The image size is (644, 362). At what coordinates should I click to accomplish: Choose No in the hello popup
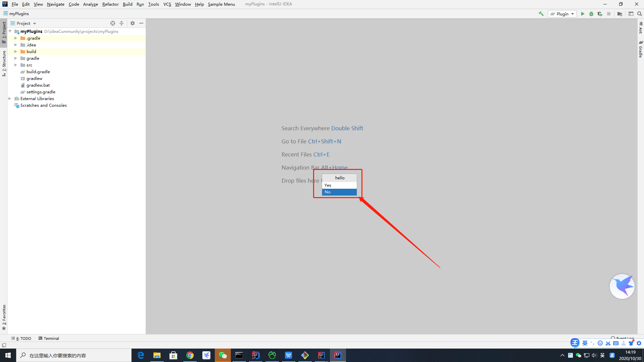tap(339, 192)
